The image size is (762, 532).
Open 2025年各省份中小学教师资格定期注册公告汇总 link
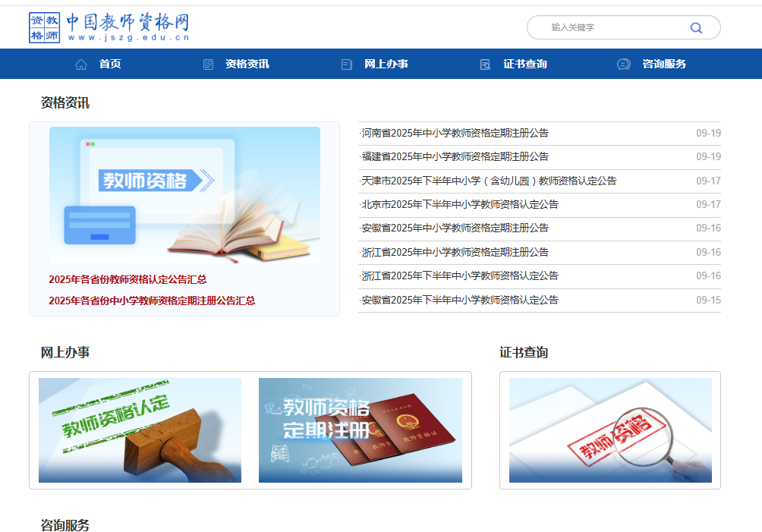click(152, 301)
